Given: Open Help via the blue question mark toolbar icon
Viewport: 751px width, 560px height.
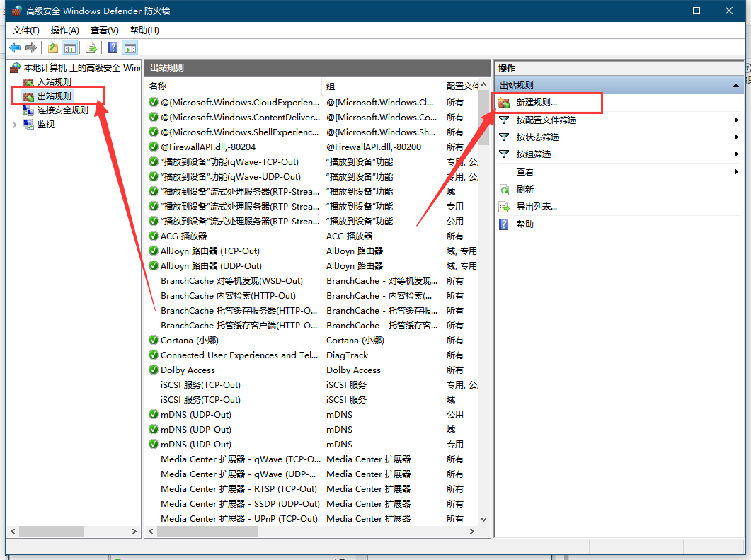Looking at the screenshot, I should [x=113, y=47].
